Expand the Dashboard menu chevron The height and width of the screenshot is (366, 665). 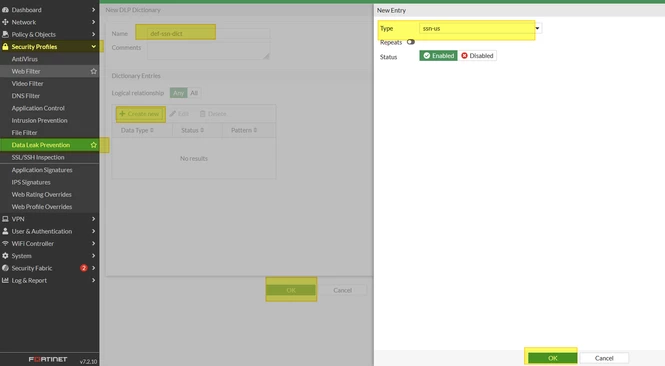pyautogui.click(x=93, y=10)
